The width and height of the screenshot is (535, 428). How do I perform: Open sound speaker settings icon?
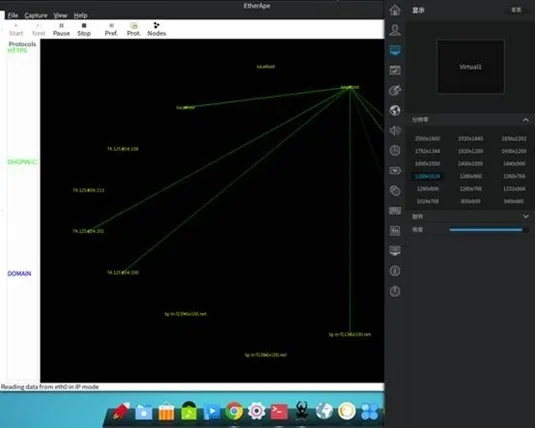pos(395,130)
